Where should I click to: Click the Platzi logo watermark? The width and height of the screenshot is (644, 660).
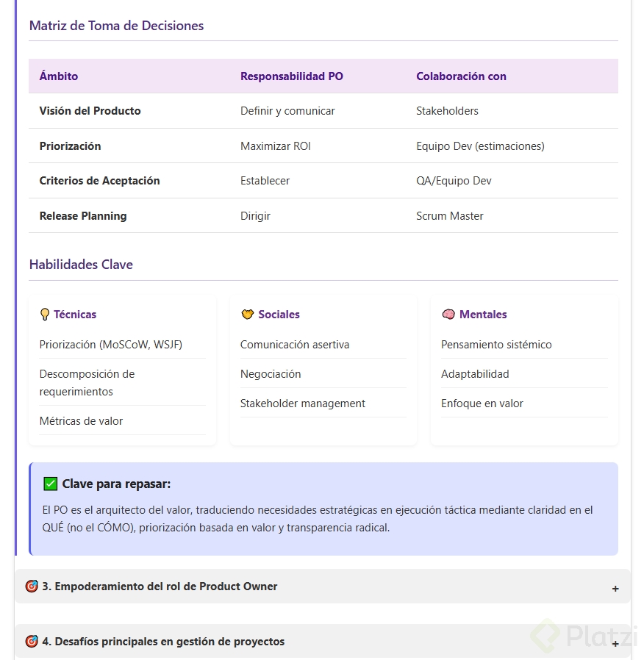(586, 635)
